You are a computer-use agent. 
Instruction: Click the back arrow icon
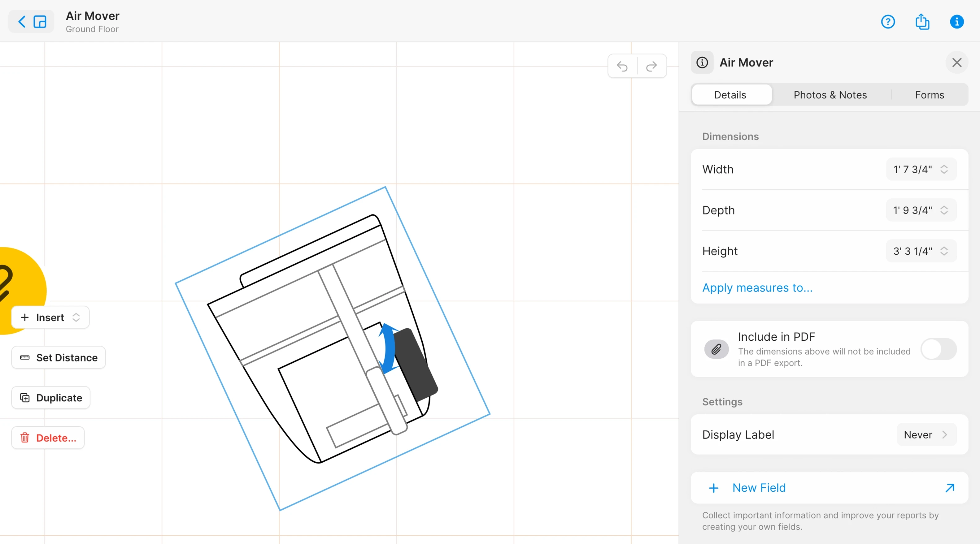tap(22, 22)
